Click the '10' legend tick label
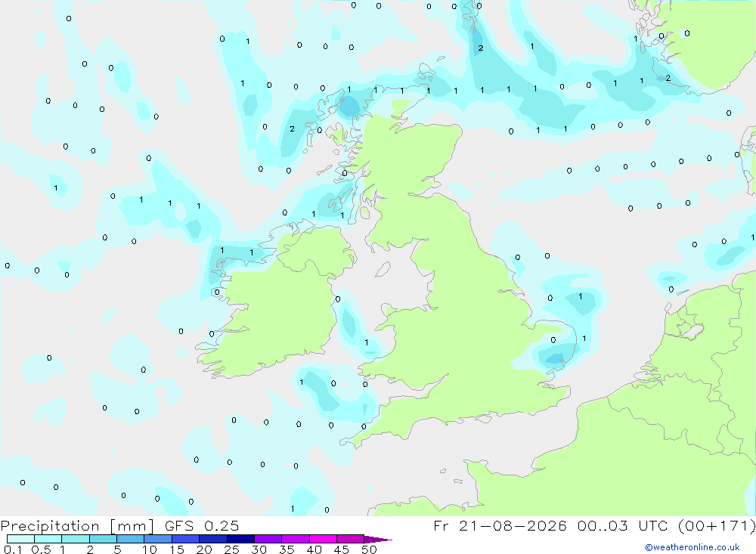 [x=150, y=549]
